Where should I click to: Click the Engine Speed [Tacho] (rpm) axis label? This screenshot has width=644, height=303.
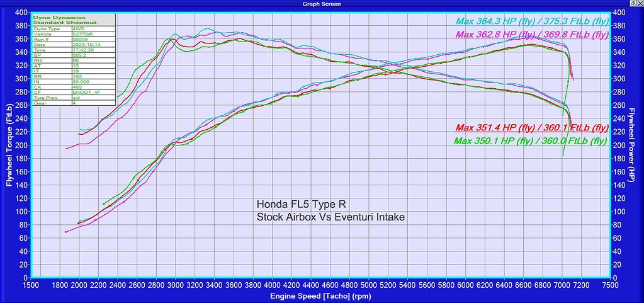tap(322, 296)
